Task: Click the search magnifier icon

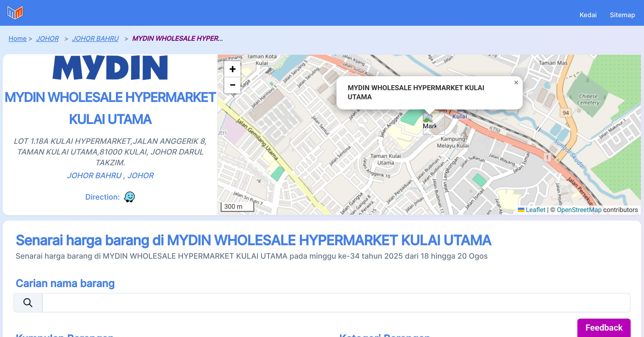Action: pos(28,303)
